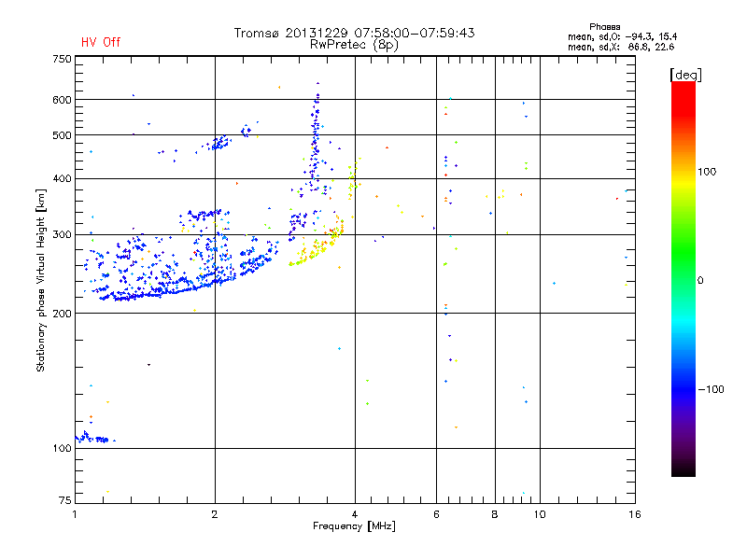
Task: Click the colorbar tick label "0"
Action: pos(700,281)
